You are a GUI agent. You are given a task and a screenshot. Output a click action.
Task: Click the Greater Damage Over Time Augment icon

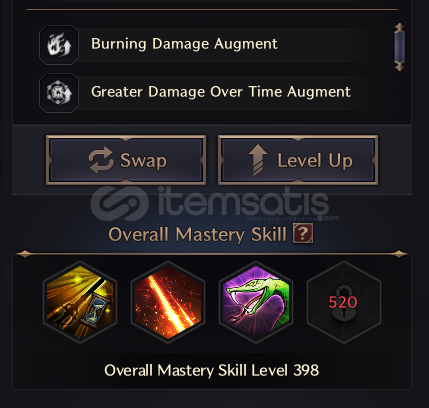(59, 93)
